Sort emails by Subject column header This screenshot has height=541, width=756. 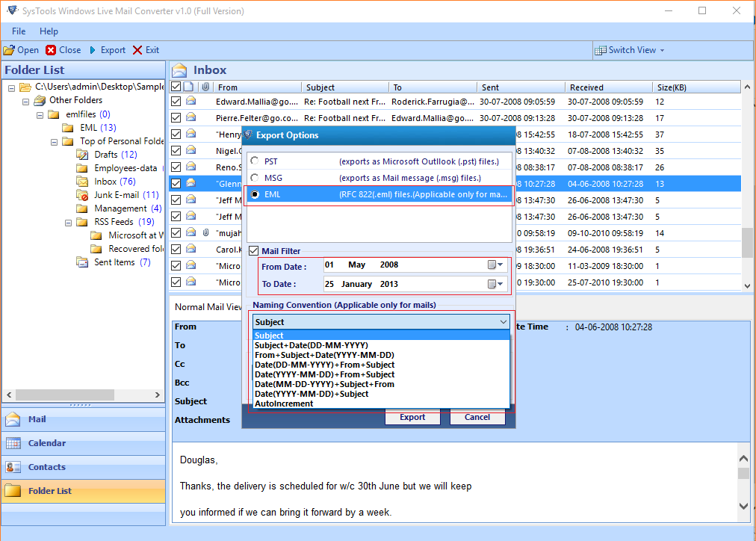[x=344, y=87]
